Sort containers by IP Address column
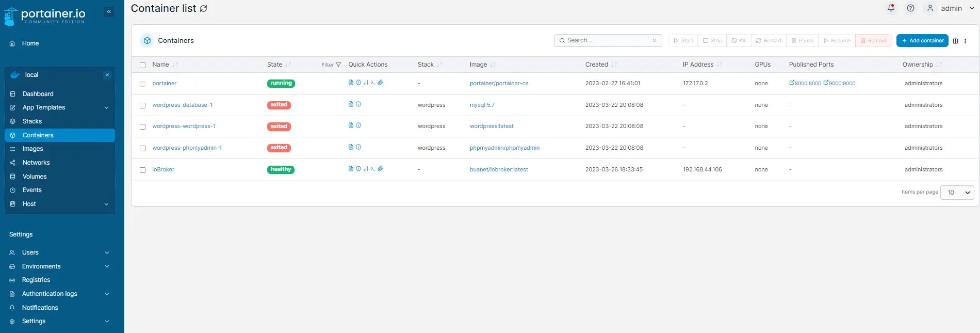This screenshot has width=980, height=333. point(703,65)
